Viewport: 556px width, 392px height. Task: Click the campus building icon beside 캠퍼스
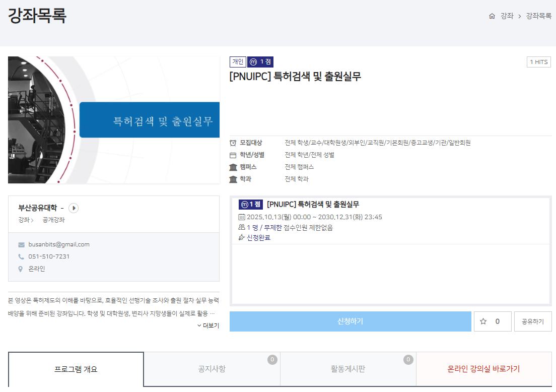tap(233, 167)
